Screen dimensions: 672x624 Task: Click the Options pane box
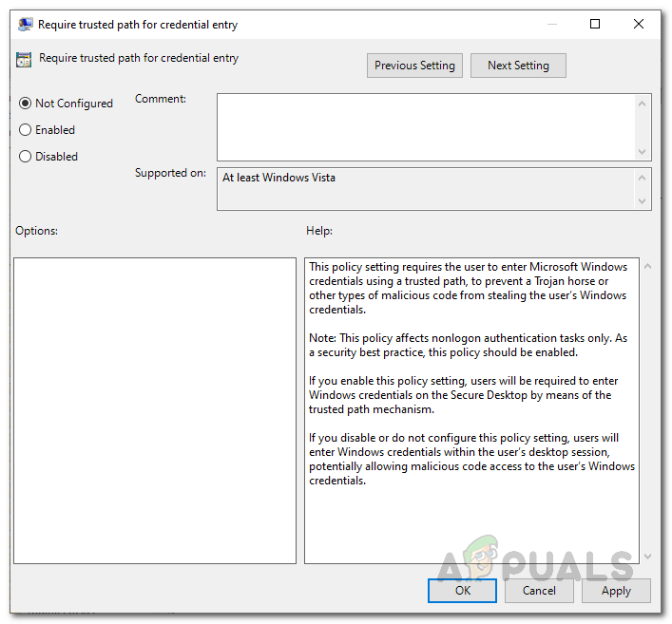pyautogui.click(x=155, y=410)
